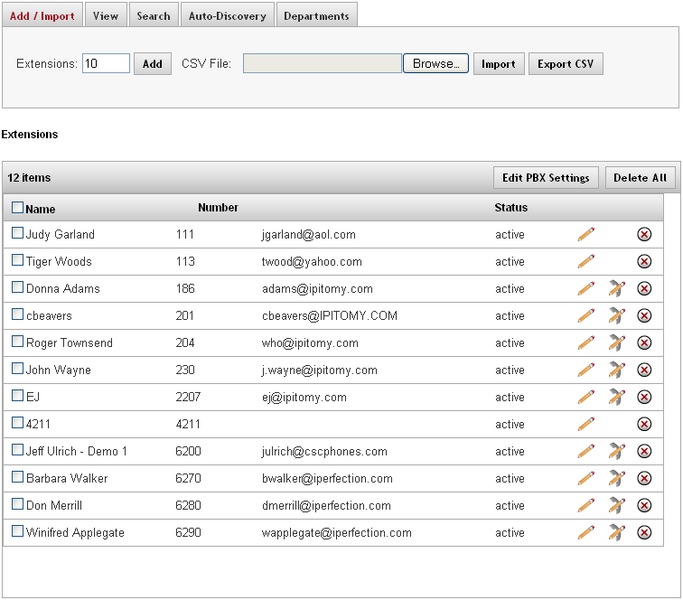This screenshot has width=683, height=600.
Task: Click pencil icon for extension 4211
Action: coord(586,424)
